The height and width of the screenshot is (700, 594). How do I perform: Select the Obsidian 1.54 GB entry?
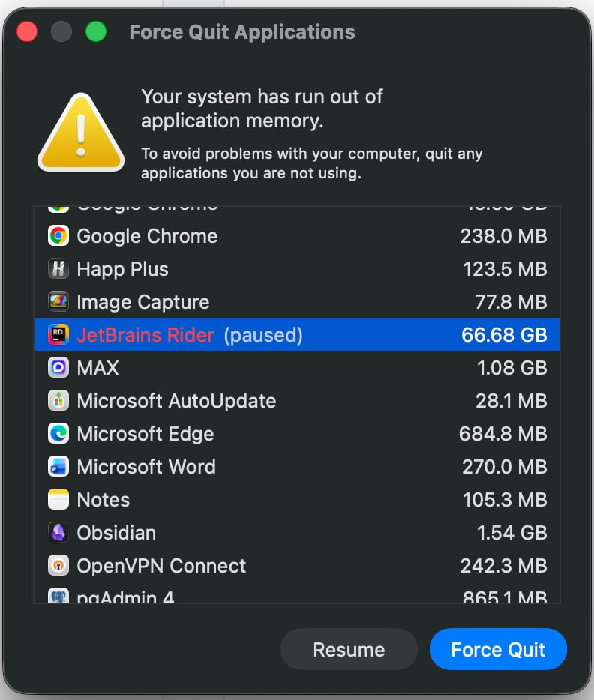(297, 533)
